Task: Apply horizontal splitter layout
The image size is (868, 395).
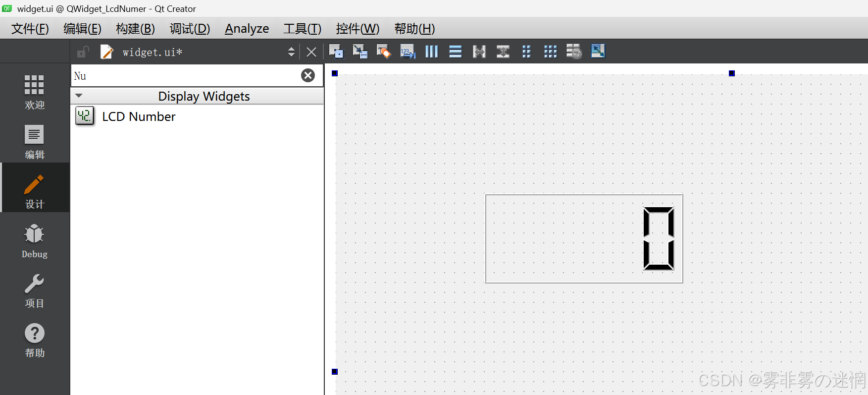Action: click(x=479, y=51)
